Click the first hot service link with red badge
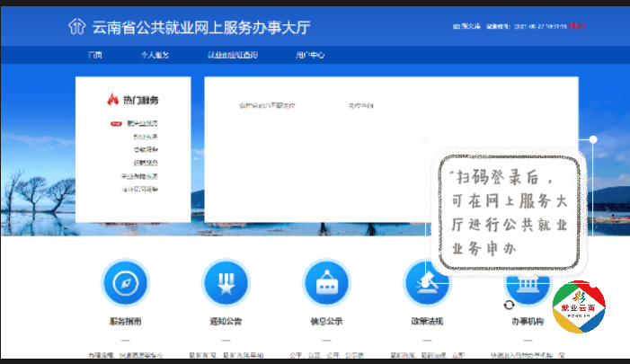Viewport: 630px width, 364px height. click(x=141, y=123)
